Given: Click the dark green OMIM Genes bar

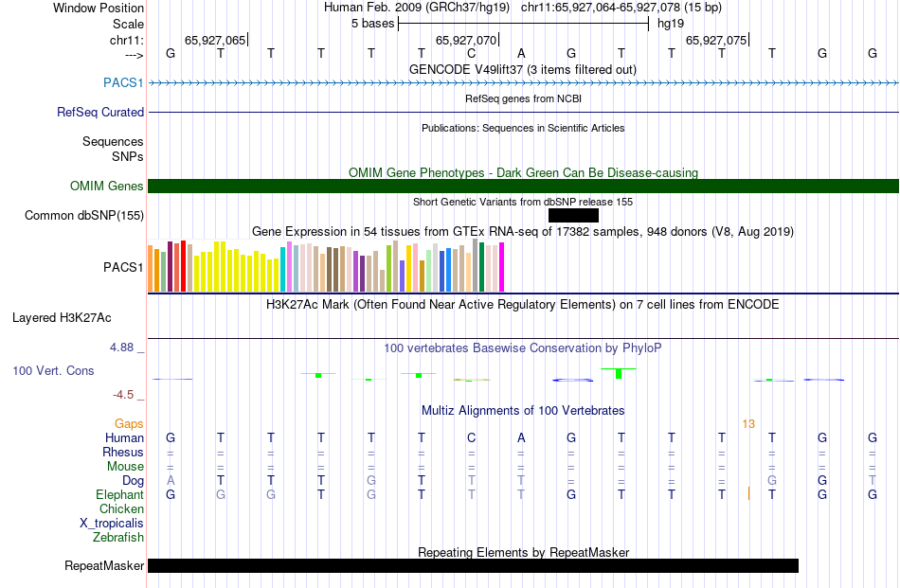Looking at the screenshot, I should (x=524, y=186).
